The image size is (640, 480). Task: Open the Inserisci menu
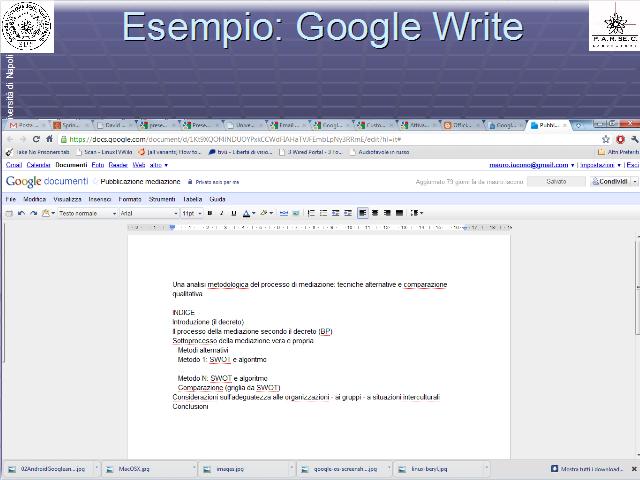pos(100,199)
